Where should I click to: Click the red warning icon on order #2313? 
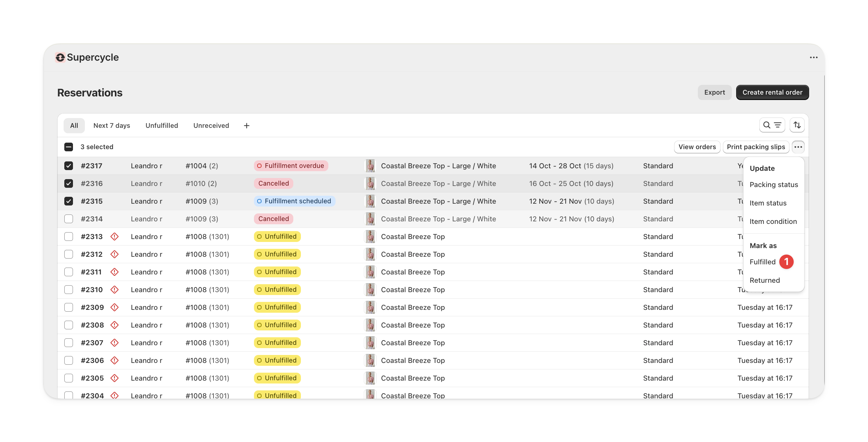tap(115, 237)
